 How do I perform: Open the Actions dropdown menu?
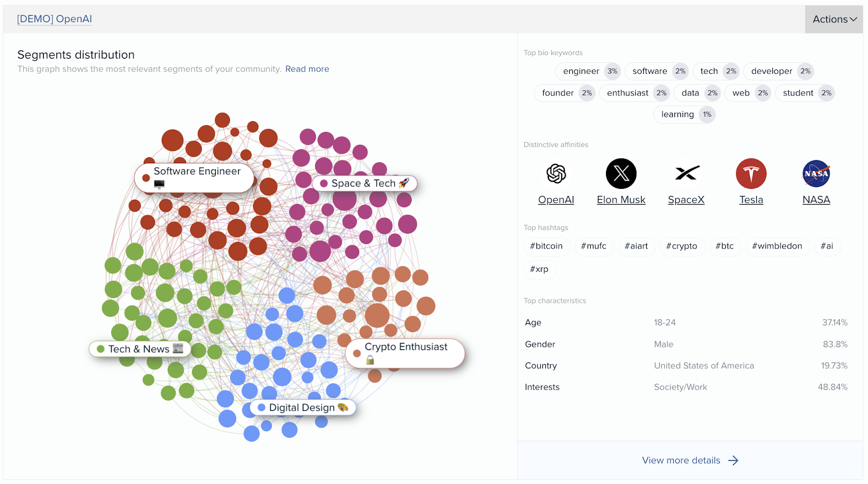click(834, 20)
